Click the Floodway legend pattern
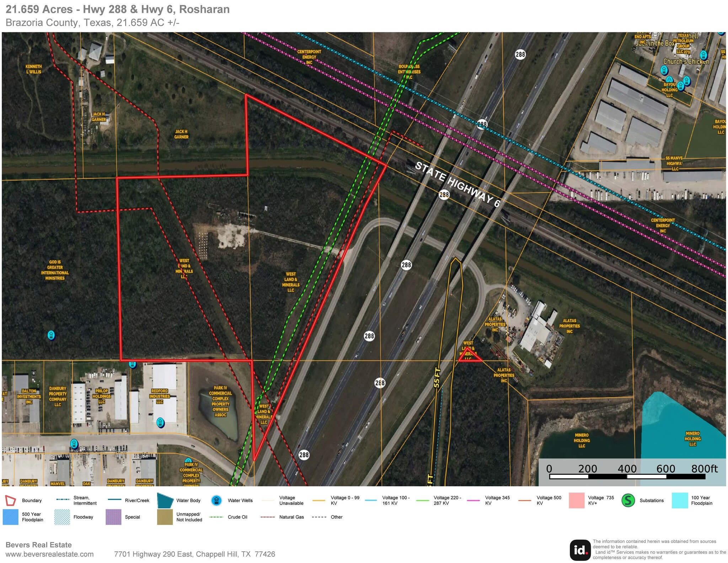Screen dimensions: 728x563 coord(62,517)
